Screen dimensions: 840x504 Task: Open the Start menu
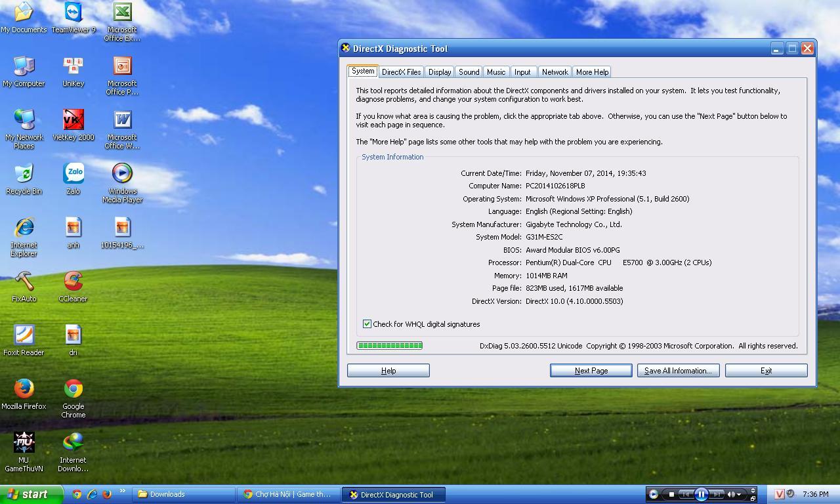(x=31, y=494)
